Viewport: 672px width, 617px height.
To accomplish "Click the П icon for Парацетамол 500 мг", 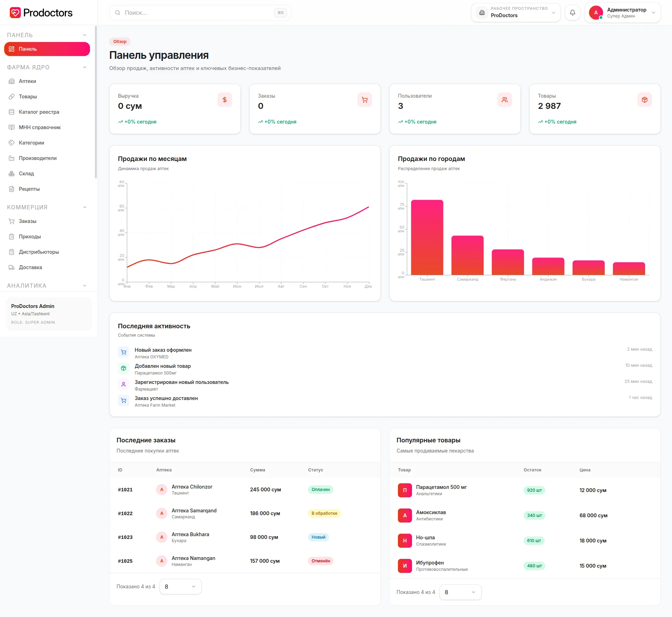I will pos(405,490).
